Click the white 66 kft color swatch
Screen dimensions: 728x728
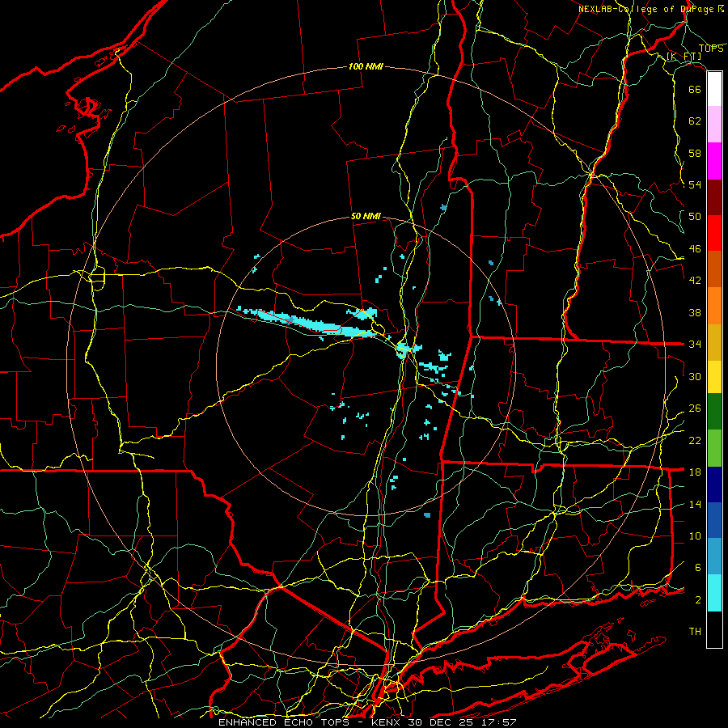(x=714, y=89)
